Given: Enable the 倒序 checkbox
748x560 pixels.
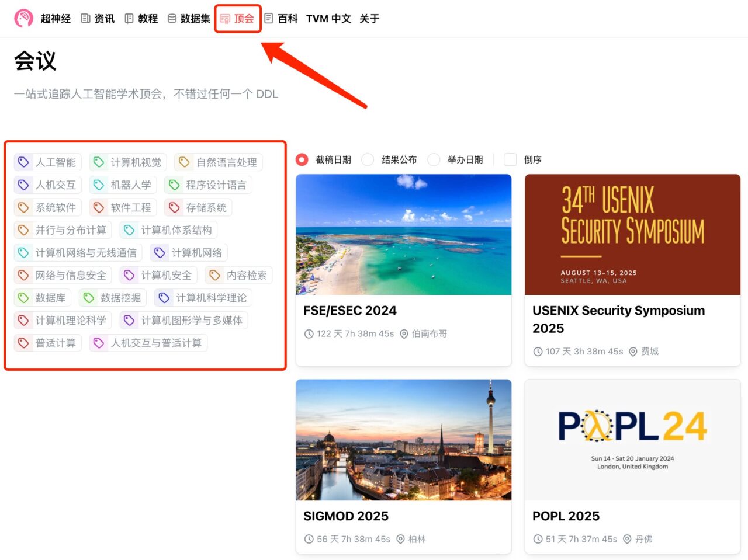Looking at the screenshot, I should [510, 159].
